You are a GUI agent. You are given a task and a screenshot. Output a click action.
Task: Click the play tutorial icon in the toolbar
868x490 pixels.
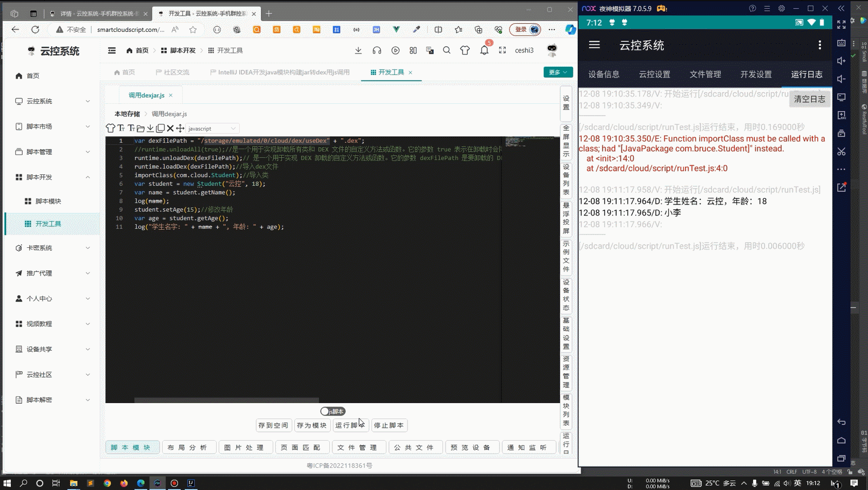pos(396,50)
